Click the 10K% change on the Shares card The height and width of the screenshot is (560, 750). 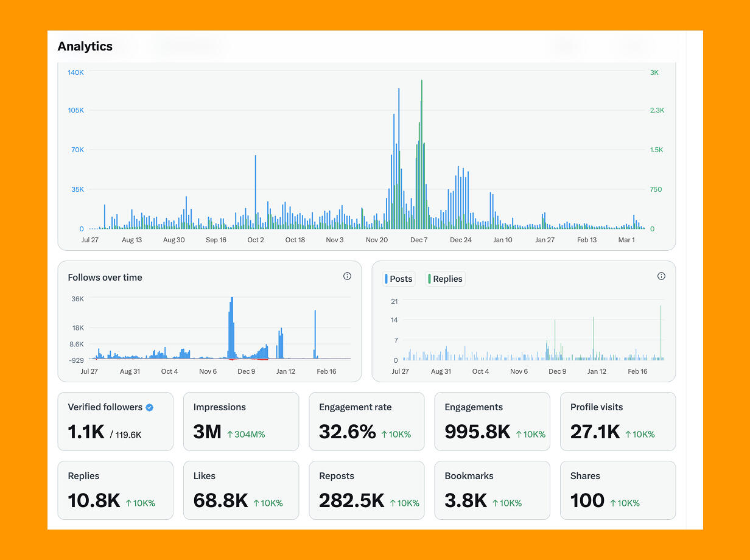[625, 503]
